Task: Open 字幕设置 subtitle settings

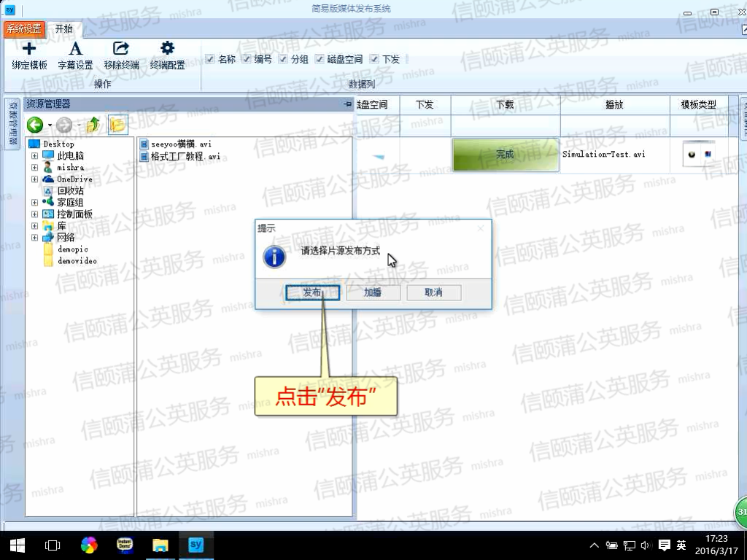Action: pyautogui.click(x=76, y=50)
